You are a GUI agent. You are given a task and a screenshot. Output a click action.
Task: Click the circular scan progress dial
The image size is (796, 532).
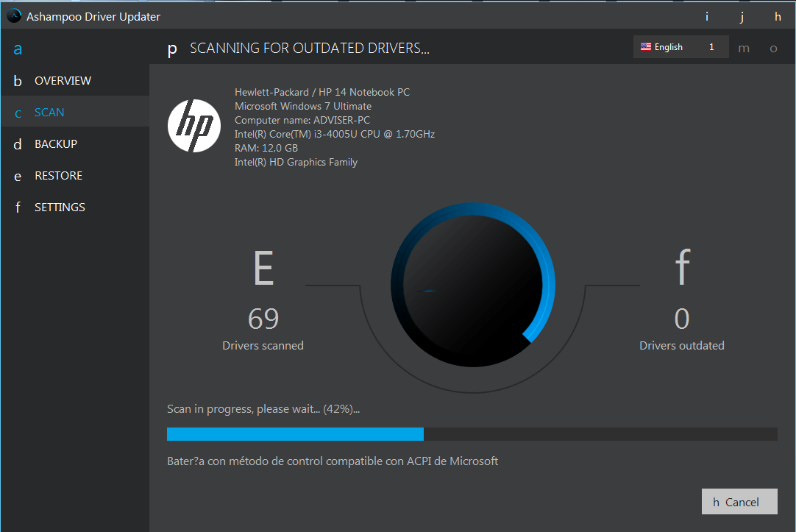473,285
